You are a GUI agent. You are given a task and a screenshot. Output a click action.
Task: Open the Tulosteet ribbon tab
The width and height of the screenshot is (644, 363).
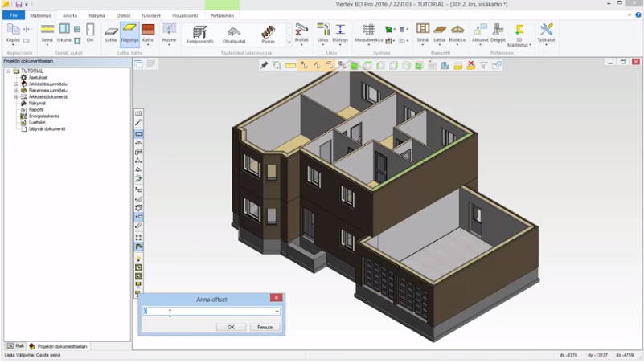150,15
